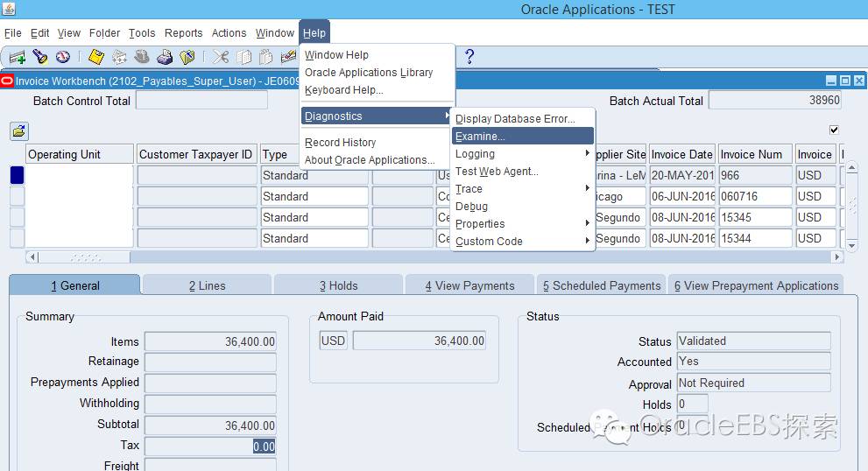Screen dimensions: 868x471
Task: Click the Clear Record eraser icon
Action: pos(288,56)
